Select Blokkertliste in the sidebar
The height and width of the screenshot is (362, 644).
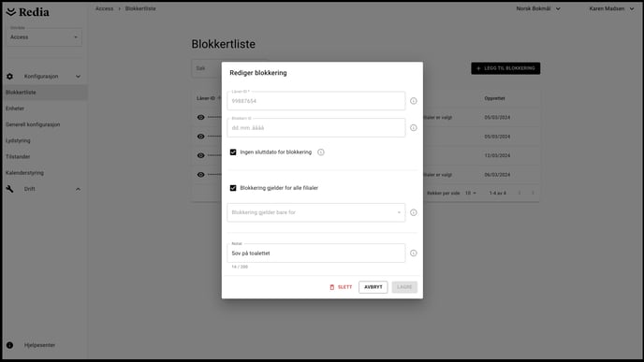44,93
